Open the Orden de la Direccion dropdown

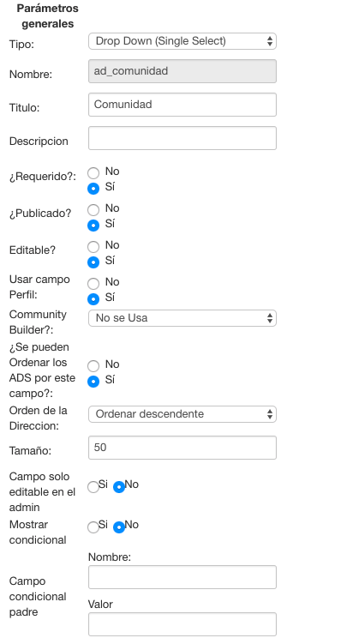(182, 414)
